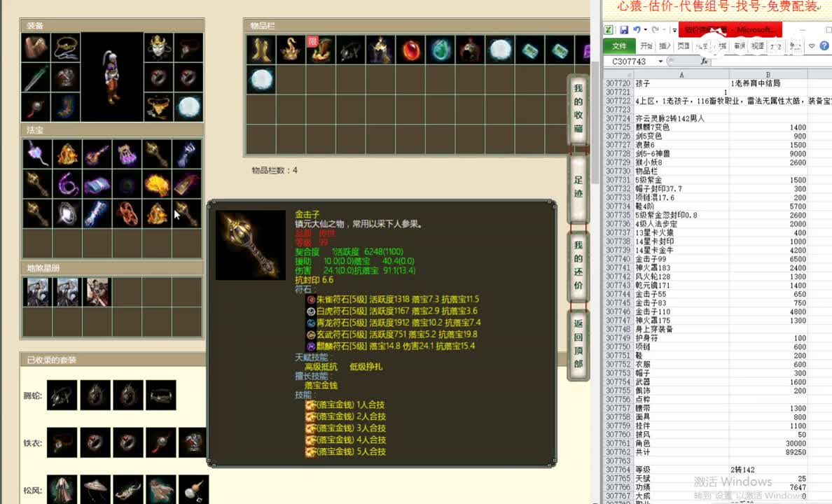Open the undo history dropdown arrow

645,30
